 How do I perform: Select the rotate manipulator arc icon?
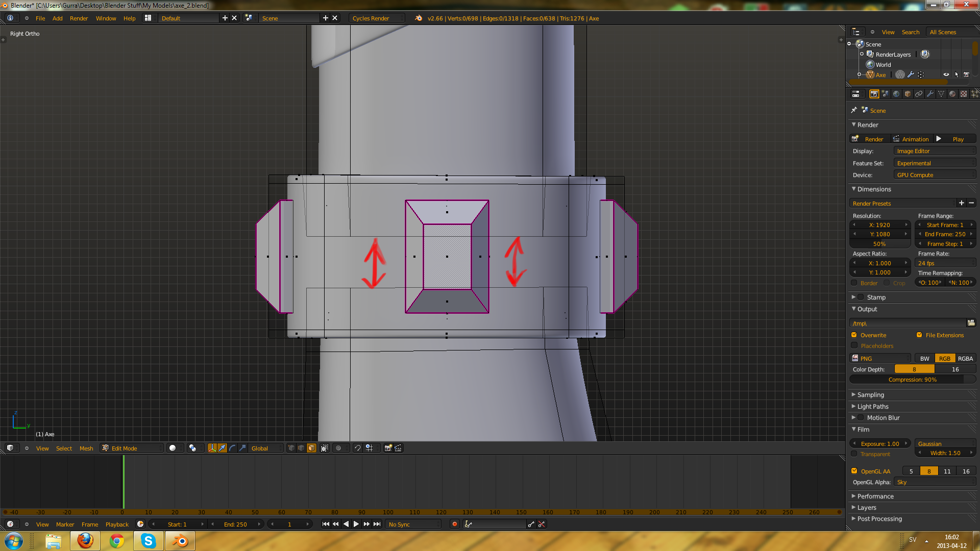pos(233,448)
